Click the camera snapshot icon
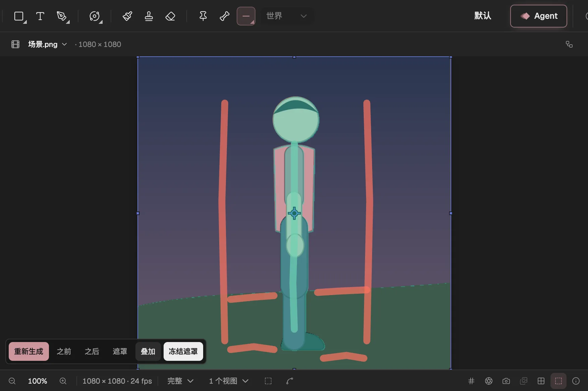This screenshot has height=391, width=588. [x=506, y=381]
